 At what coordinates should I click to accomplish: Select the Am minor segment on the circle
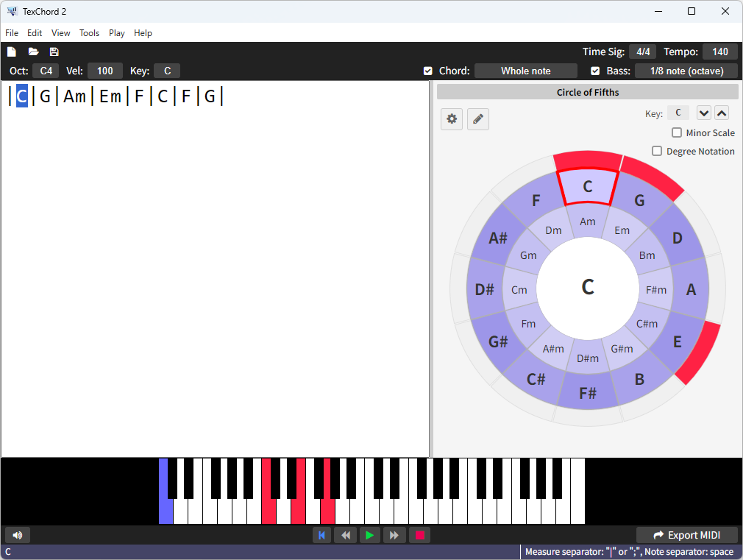(588, 221)
